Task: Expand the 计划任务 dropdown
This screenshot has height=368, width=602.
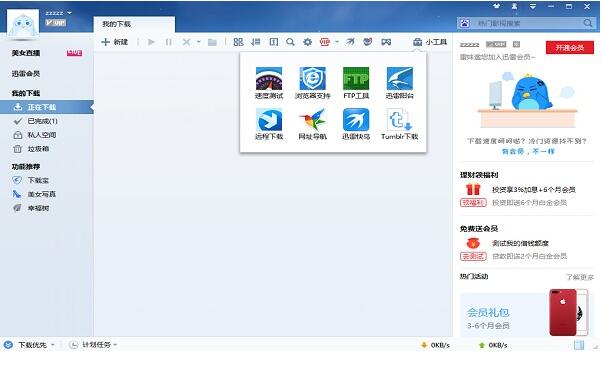Action: click(x=115, y=345)
